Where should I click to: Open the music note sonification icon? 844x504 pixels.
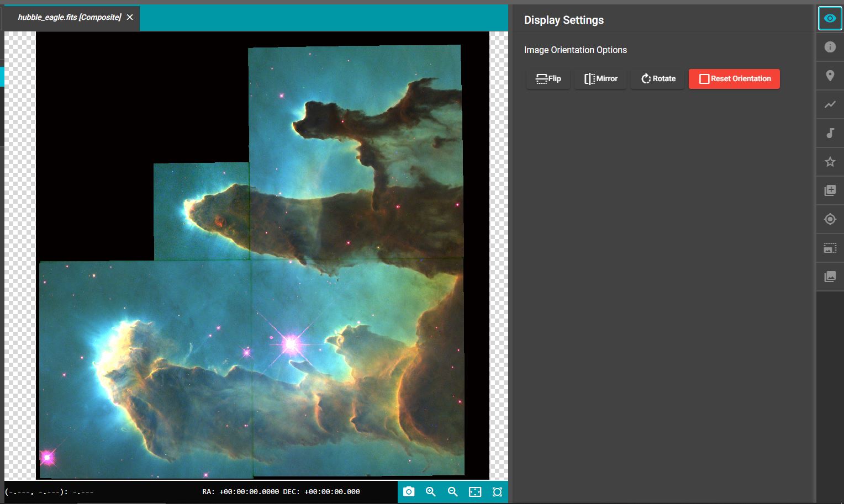[830, 133]
